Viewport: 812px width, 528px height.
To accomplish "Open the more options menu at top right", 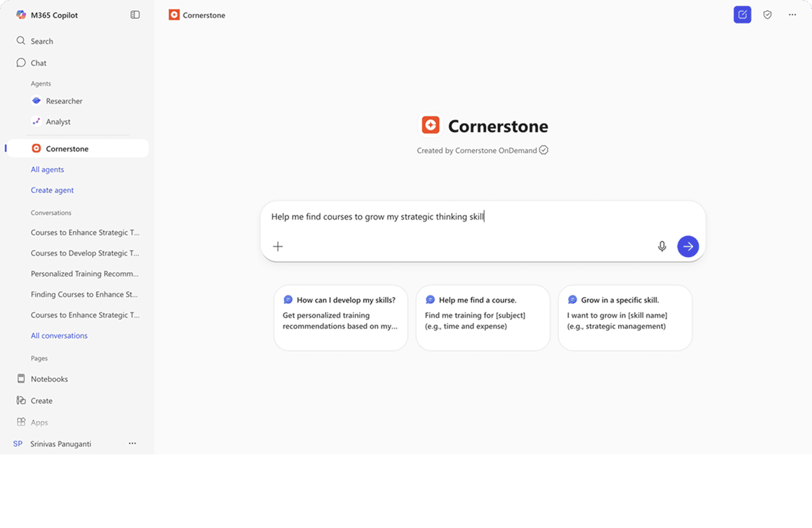I will (x=792, y=15).
